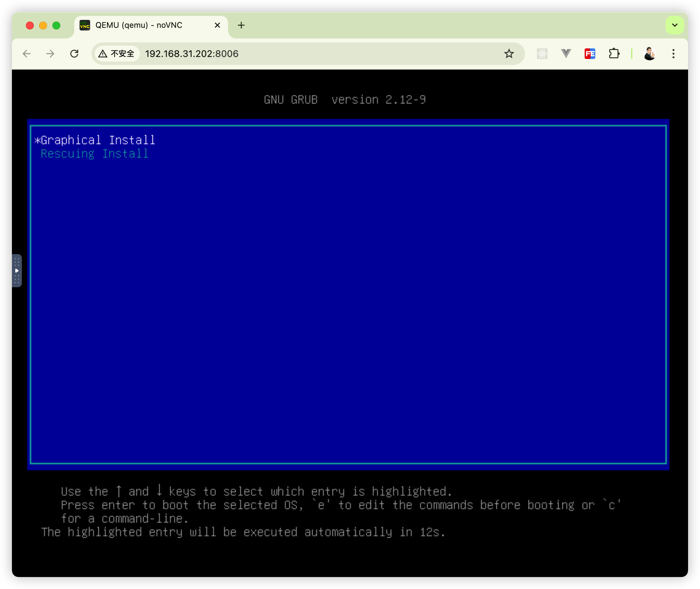The height and width of the screenshot is (589, 700).
Task: Click the address bar URL 192.168.31.202:8006
Action: coord(192,54)
